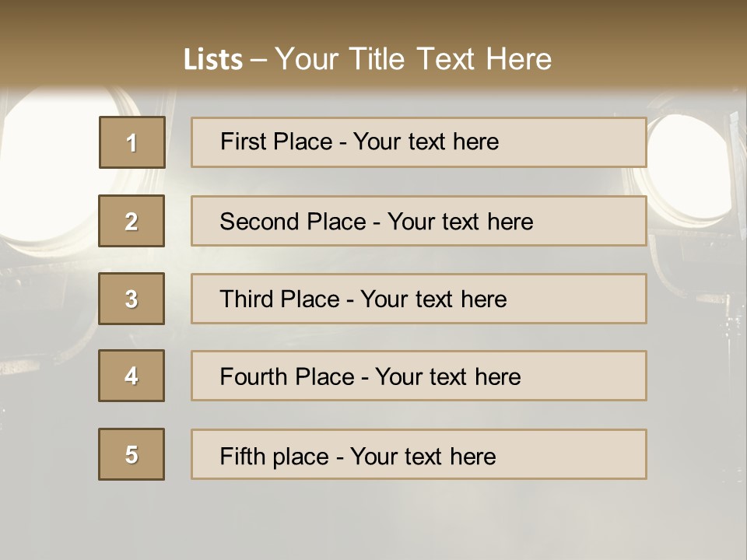Pick the number 5 box
The height and width of the screenshot is (560, 747).
(132, 454)
